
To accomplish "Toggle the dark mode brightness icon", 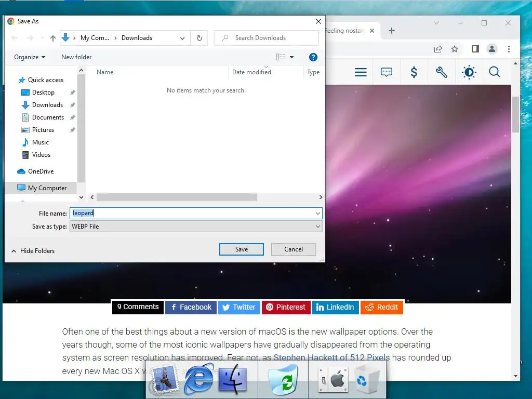I will (x=469, y=72).
